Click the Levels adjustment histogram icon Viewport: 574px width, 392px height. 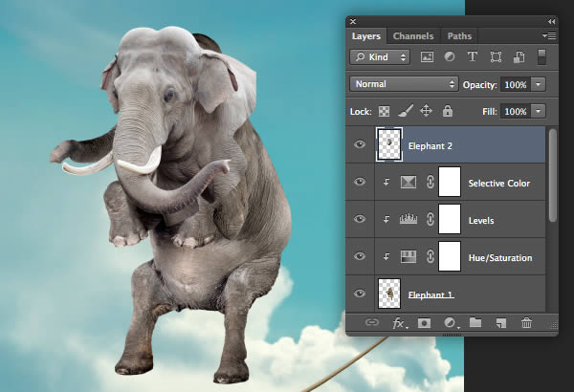point(408,219)
